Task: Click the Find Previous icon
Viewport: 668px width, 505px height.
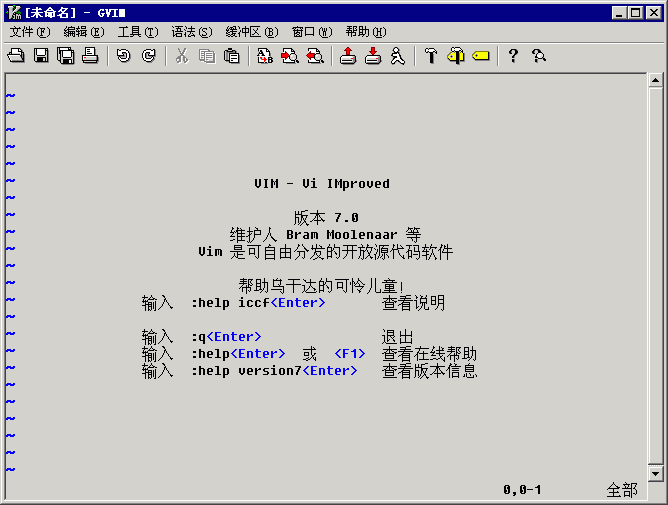Action: [x=315, y=56]
